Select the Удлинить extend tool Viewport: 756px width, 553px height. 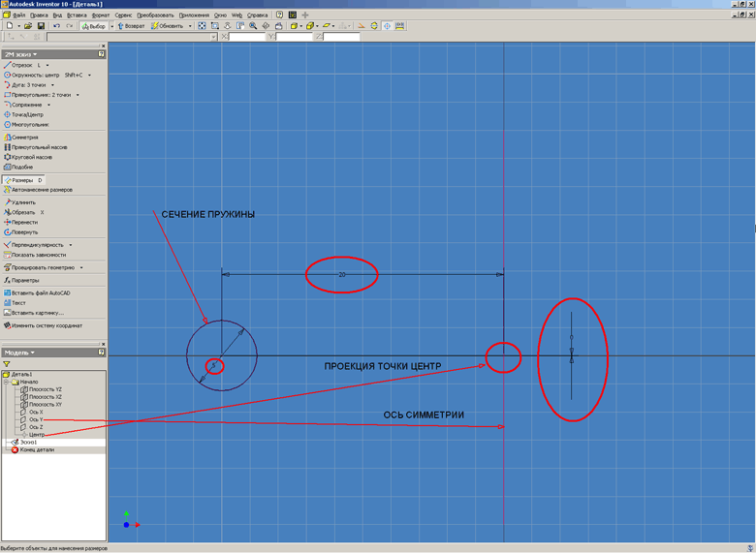pyautogui.click(x=19, y=202)
